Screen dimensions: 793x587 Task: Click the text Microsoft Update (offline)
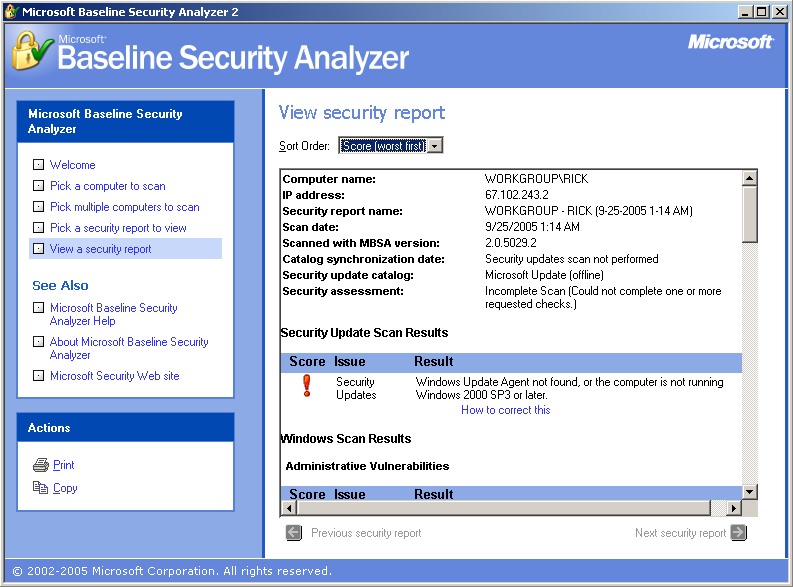click(x=544, y=275)
